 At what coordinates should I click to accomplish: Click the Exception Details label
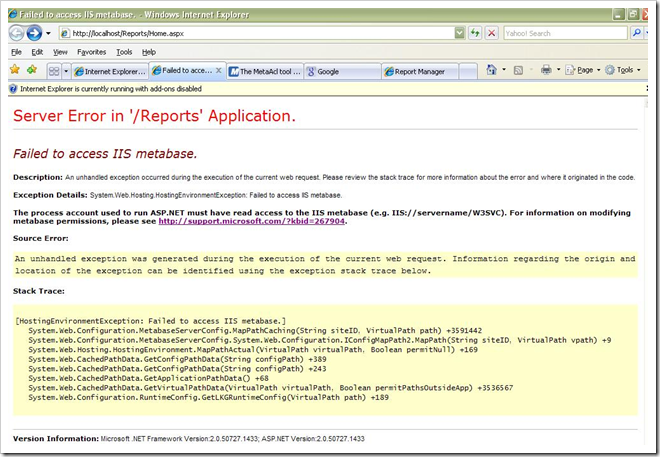tap(50, 195)
